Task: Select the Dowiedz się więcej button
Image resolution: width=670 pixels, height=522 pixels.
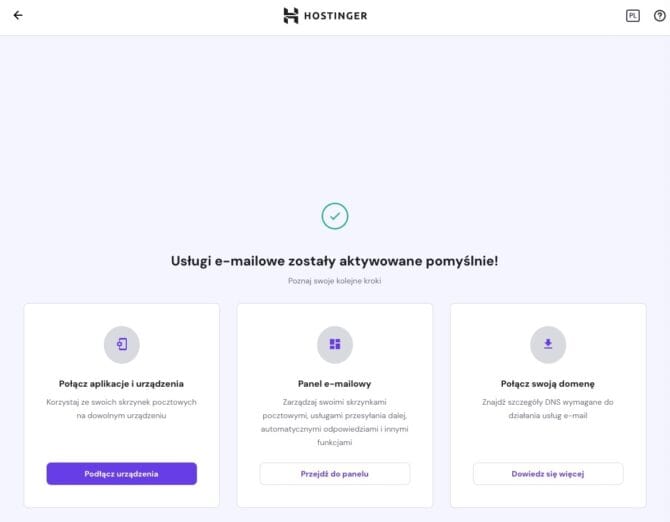Action: [x=548, y=474]
